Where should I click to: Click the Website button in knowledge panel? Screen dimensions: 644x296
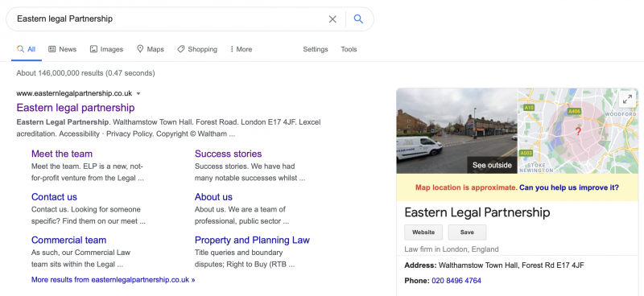(x=423, y=232)
